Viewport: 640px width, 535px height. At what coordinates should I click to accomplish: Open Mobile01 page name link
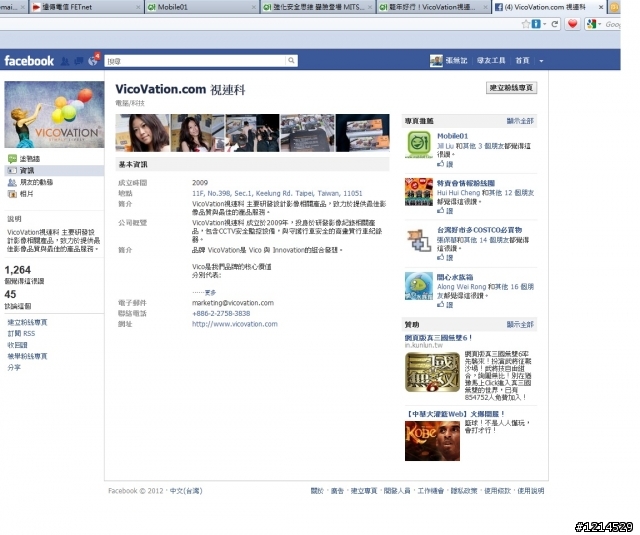(452, 136)
